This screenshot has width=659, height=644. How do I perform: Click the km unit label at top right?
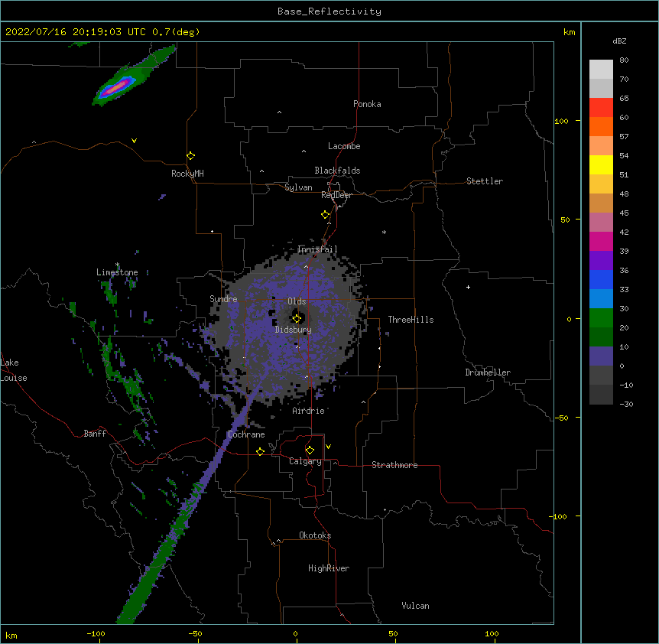point(569,32)
